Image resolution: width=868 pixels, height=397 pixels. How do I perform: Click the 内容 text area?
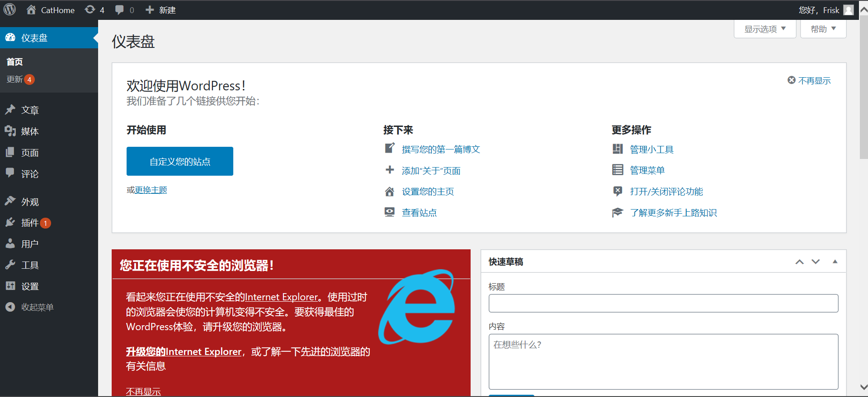663,361
